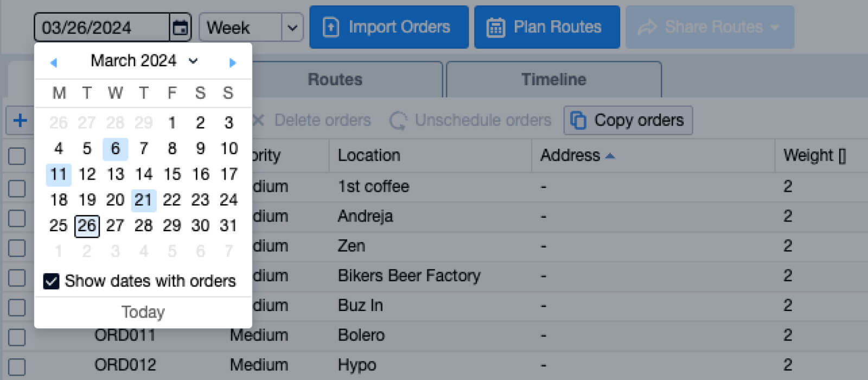Switch to the Timeline tab
The width and height of the screenshot is (868, 380).
pos(553,79)
